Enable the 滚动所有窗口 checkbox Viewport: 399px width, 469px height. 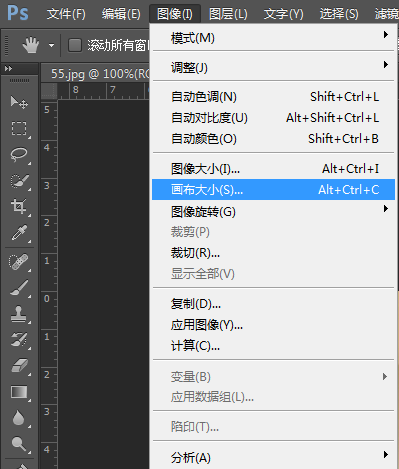(75, 45)
